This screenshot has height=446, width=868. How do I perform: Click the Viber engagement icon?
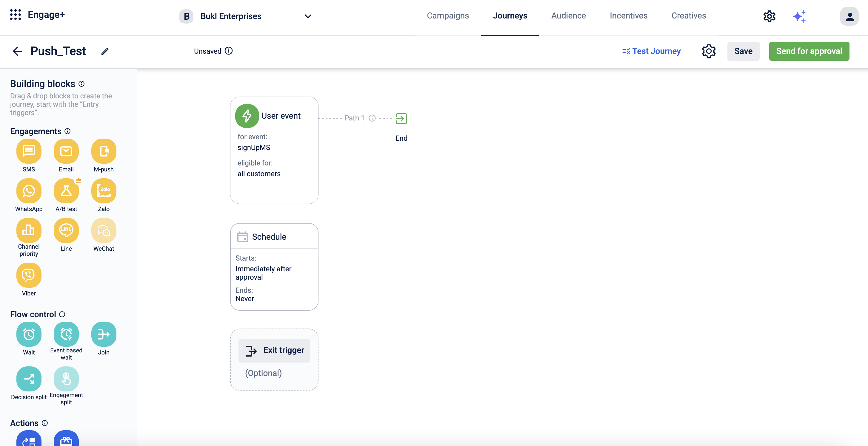click(29, 275)
